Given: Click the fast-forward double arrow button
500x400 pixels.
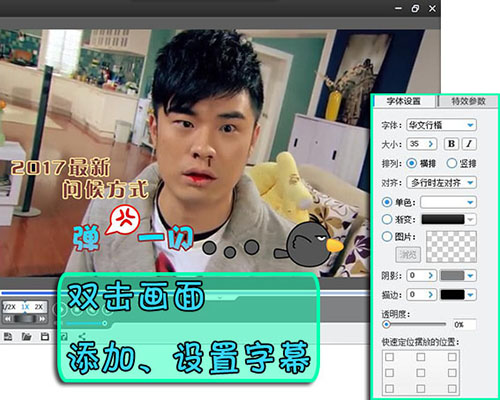Looking at the screenshot, I should click(42, 319).
